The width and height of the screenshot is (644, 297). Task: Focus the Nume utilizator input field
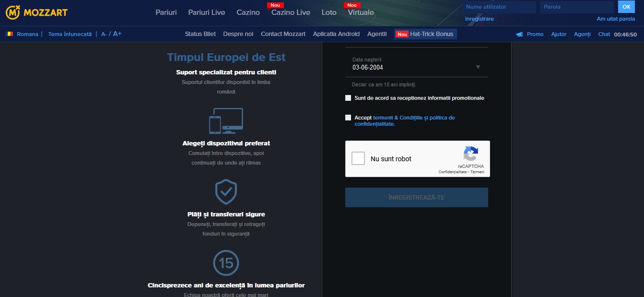point(499,7)
